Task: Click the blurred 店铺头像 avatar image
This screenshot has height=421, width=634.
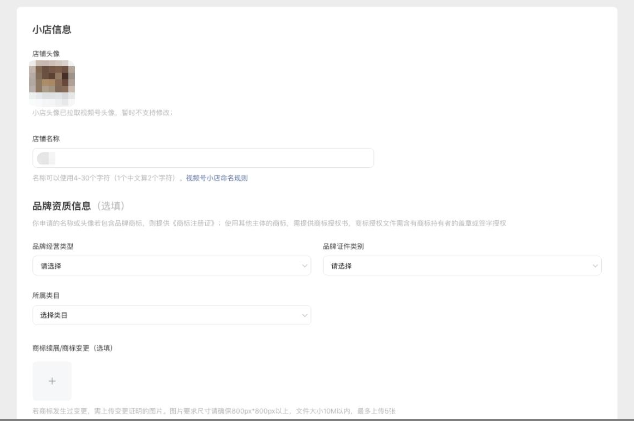Action: (53, 83)
